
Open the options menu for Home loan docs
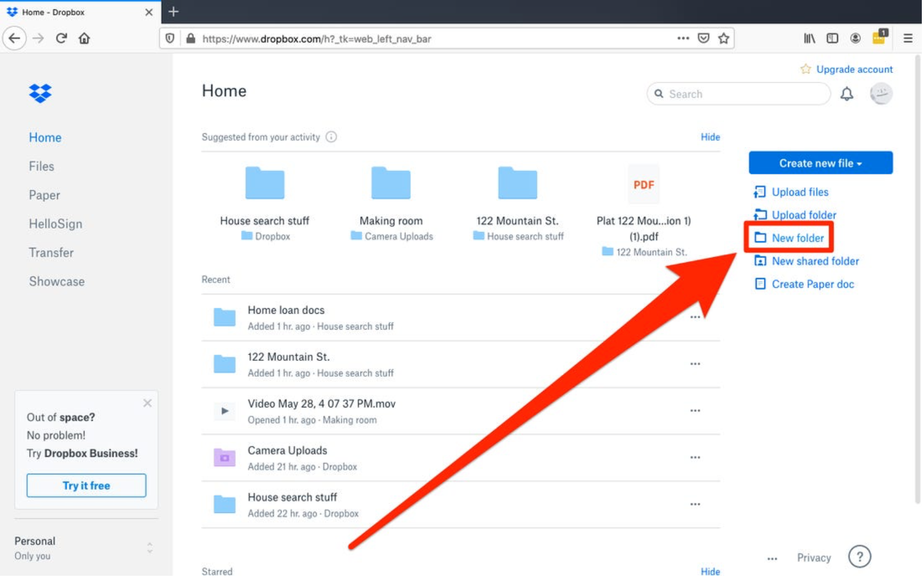(695, 318)
